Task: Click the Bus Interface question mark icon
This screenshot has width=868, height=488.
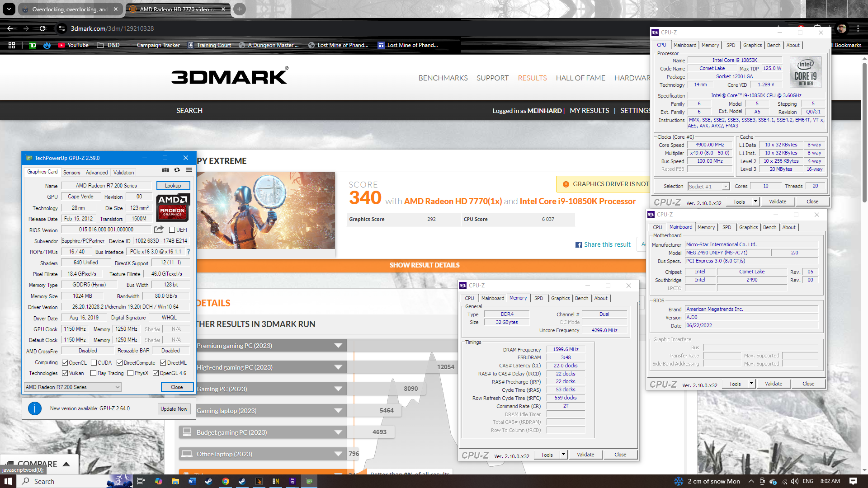Action: click(x=189, y=252)
